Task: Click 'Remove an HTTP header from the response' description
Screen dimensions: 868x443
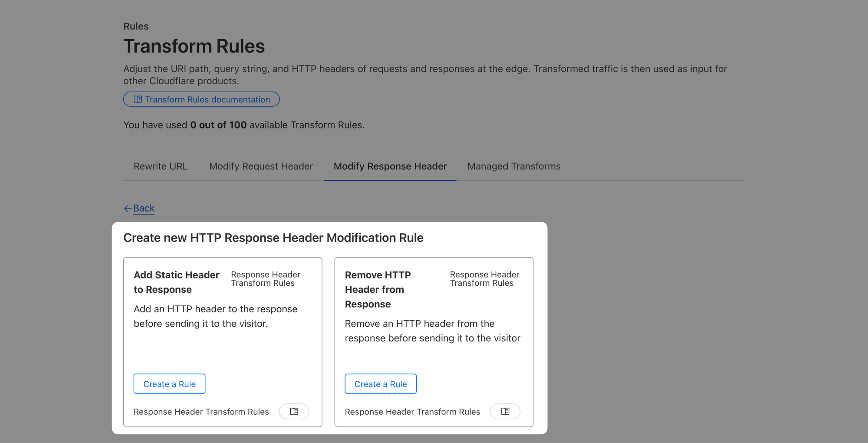Action: pos(433,331)
